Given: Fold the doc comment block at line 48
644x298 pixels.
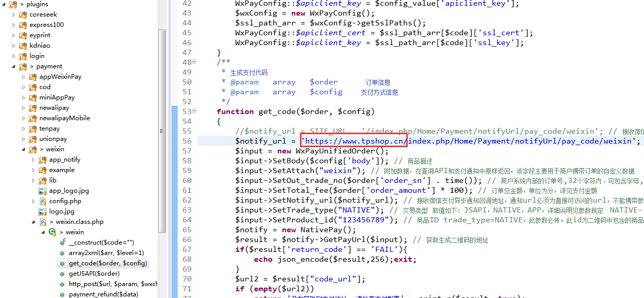Looking at the screenshot, I should pyautogui.click(x=194, y=62).
